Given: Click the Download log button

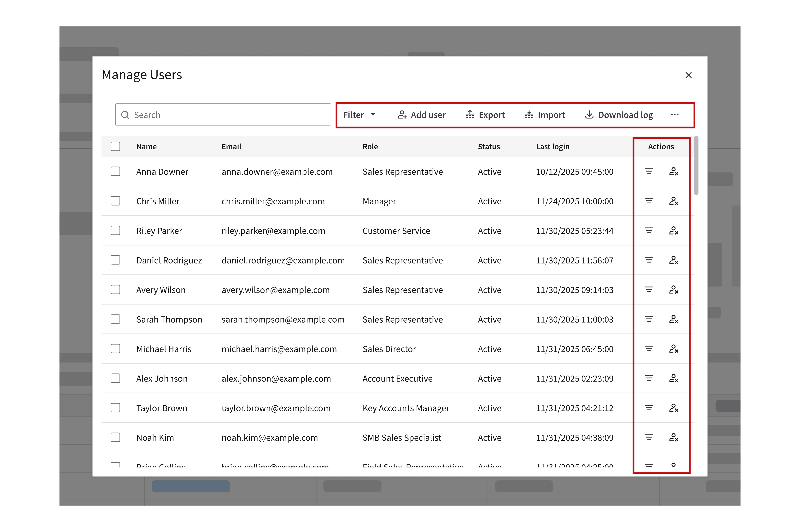Looking at the screenshot, I should [619, 115].
